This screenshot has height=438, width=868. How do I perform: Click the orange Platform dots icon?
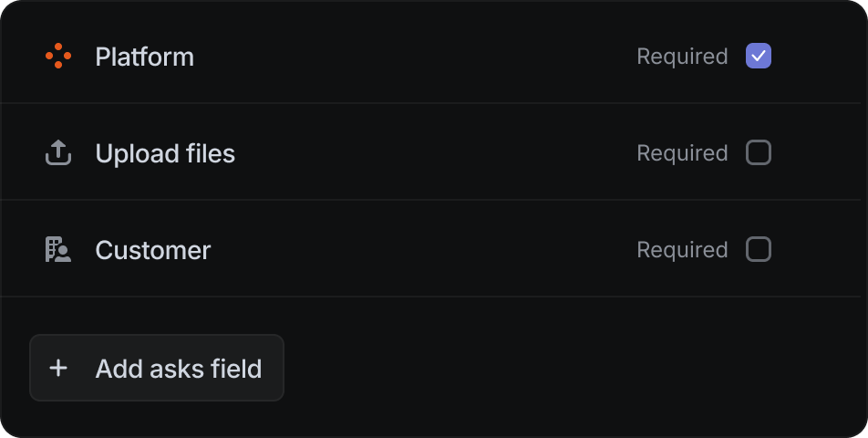(58, 56)
